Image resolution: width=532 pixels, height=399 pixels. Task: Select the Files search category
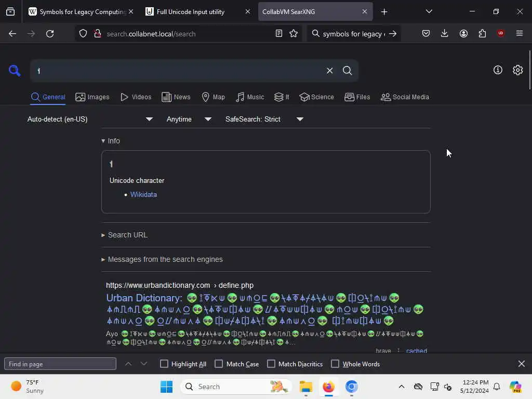tap(357, 97)
